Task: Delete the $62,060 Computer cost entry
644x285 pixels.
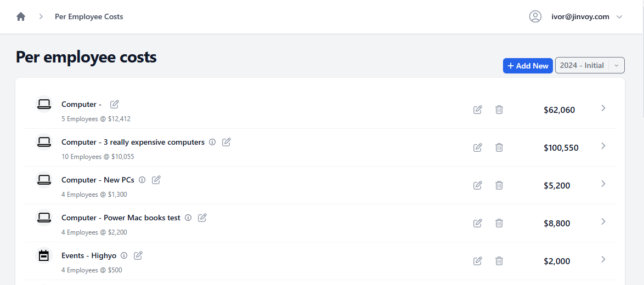Action: [499, 110]
